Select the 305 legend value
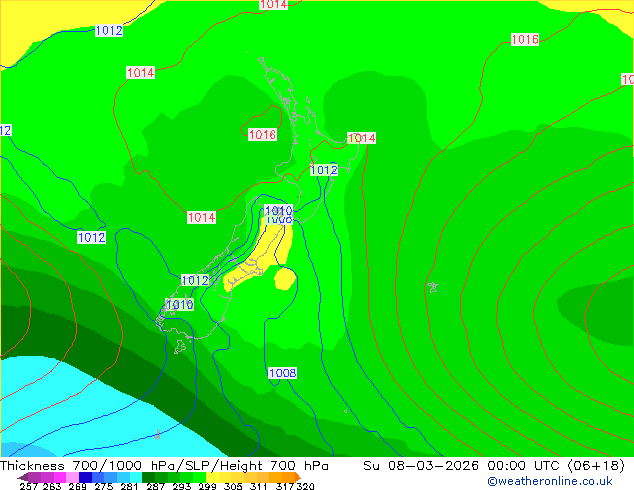Viewport: 634px width, 490px height. (x=233, y=486)
